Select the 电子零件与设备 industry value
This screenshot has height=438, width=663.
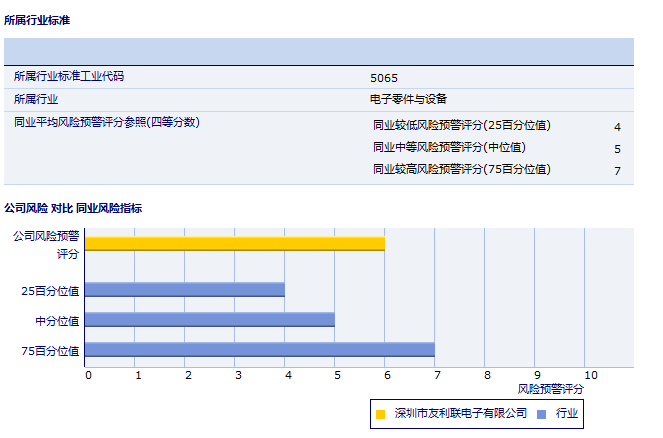coord(408,99)
